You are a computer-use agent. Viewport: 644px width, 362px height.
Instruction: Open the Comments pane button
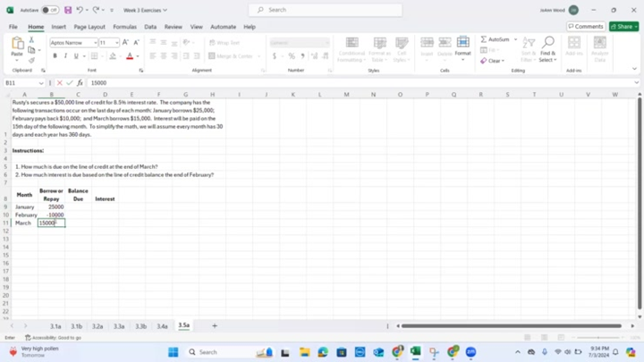[x=587, y=27]
